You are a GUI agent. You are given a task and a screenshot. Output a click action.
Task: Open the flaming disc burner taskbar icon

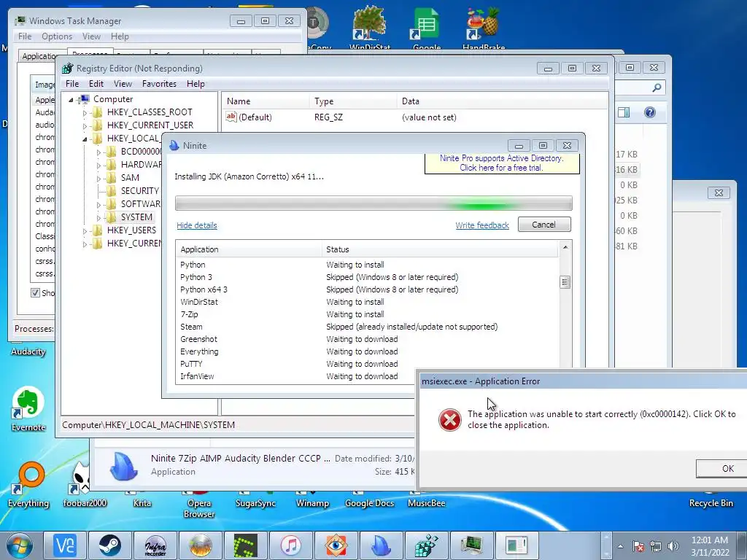click(x=201, y=545)
